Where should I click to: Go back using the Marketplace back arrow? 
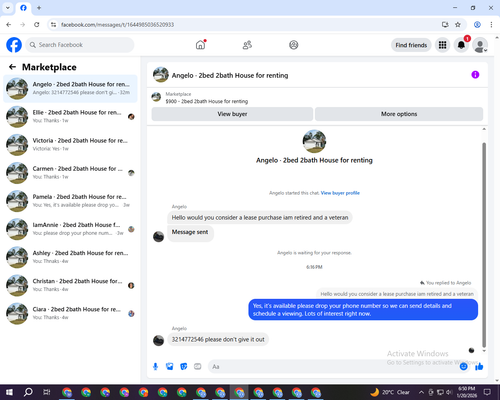(12, 67)
